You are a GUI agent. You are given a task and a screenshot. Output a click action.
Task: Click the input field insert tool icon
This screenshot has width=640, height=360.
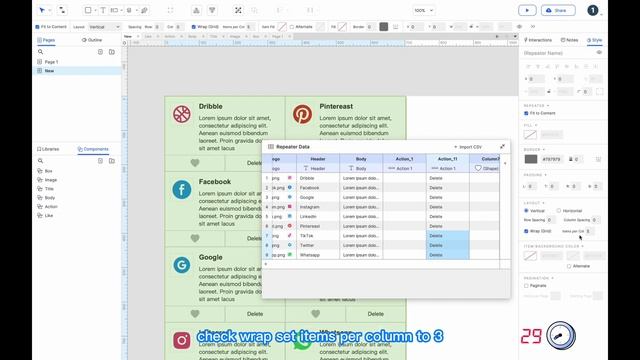pos(114,10)
